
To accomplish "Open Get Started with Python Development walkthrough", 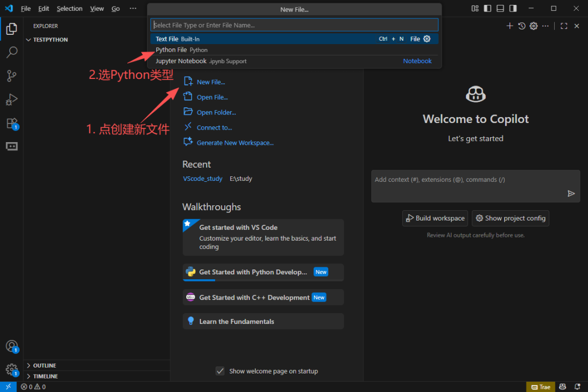I will (264, 272).
